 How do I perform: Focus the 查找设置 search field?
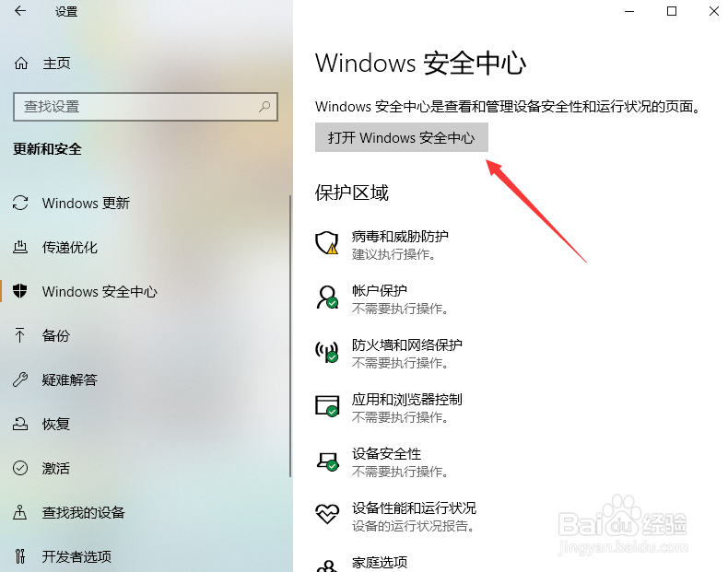coord(146,107)
